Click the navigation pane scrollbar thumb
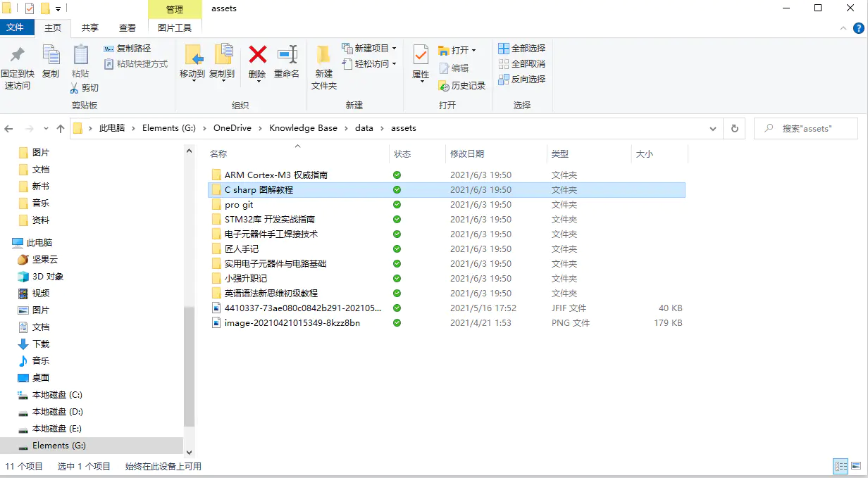The image size is (868, 478). [x=188, y=366]
